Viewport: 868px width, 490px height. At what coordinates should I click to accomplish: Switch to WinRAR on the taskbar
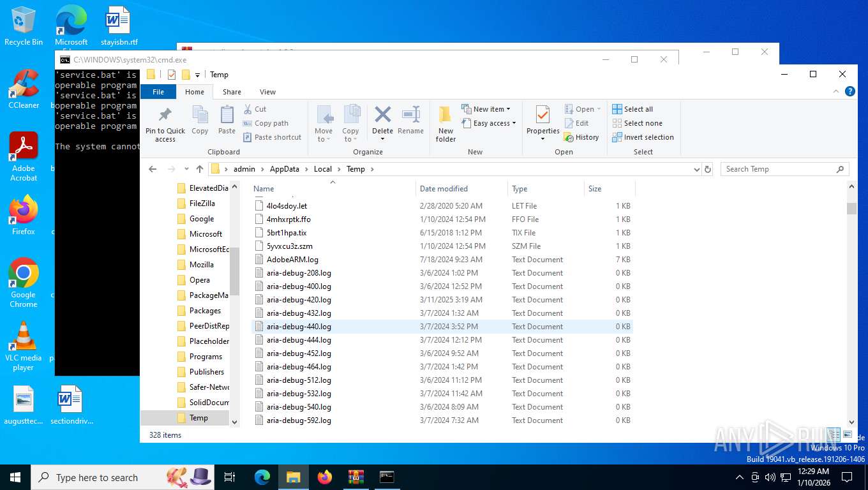point(355,477)
